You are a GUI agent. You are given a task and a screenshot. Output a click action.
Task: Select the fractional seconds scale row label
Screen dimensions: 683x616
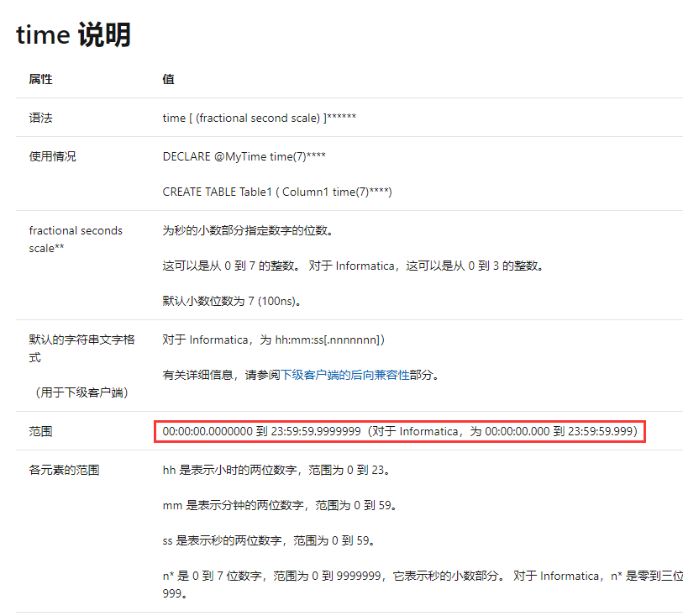point(74,239)
